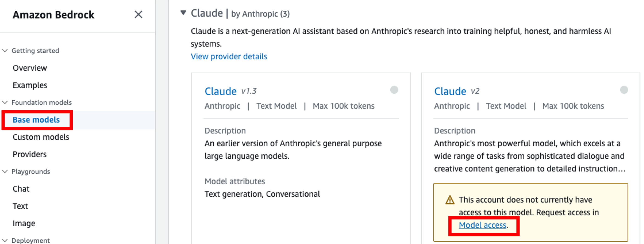Click the View provider details link
The width and height of the screenshot is (644, 244).
(229, 56)
